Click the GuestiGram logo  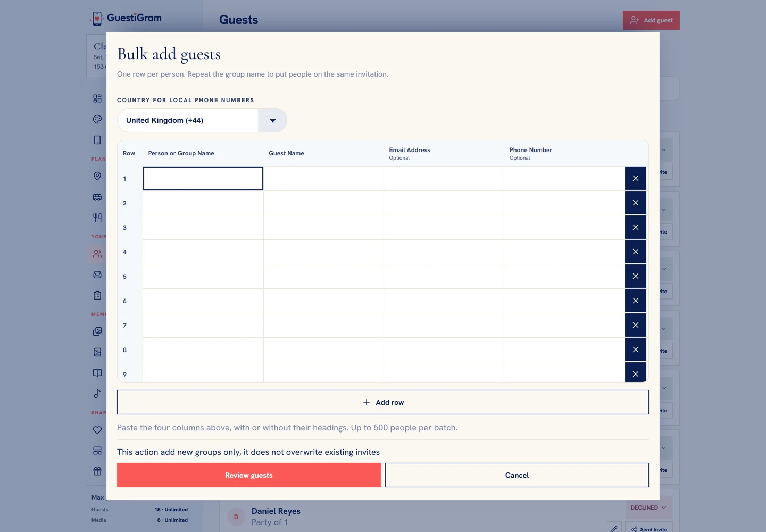(x=126, y=18)
